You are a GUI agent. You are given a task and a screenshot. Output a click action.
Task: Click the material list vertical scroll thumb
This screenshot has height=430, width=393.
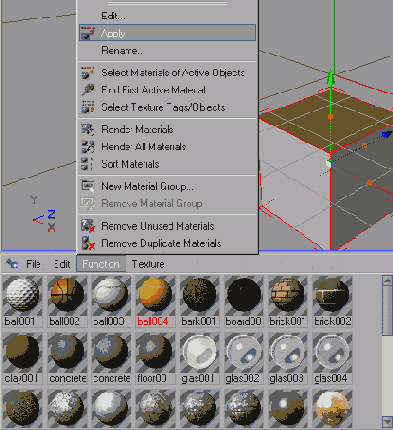387,311
